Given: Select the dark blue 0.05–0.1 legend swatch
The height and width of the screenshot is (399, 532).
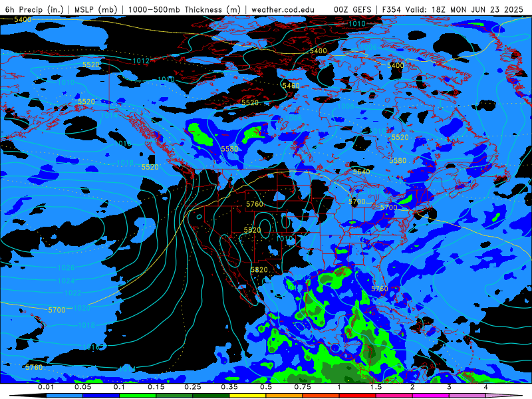Looking at the screenshot, I should point(101,396).
